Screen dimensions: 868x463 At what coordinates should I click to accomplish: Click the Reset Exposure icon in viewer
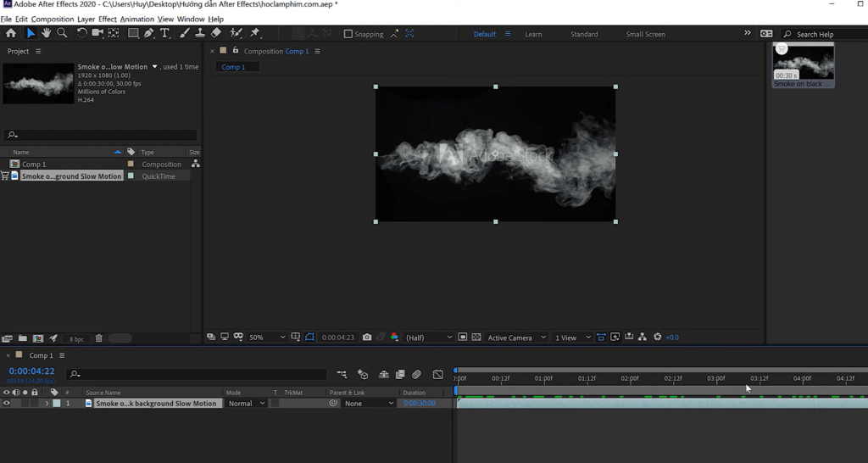coord(657,337)
